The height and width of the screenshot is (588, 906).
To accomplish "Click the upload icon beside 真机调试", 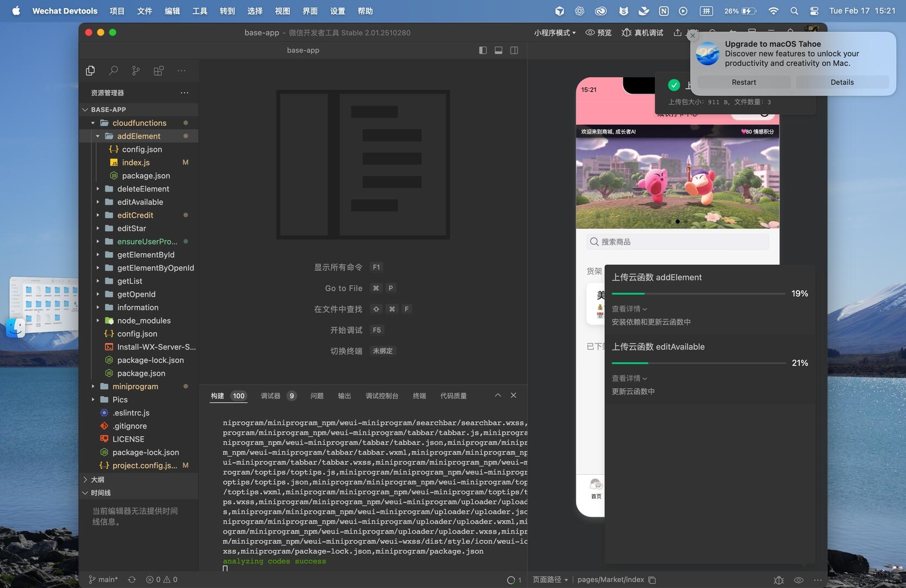I will 677,33.
